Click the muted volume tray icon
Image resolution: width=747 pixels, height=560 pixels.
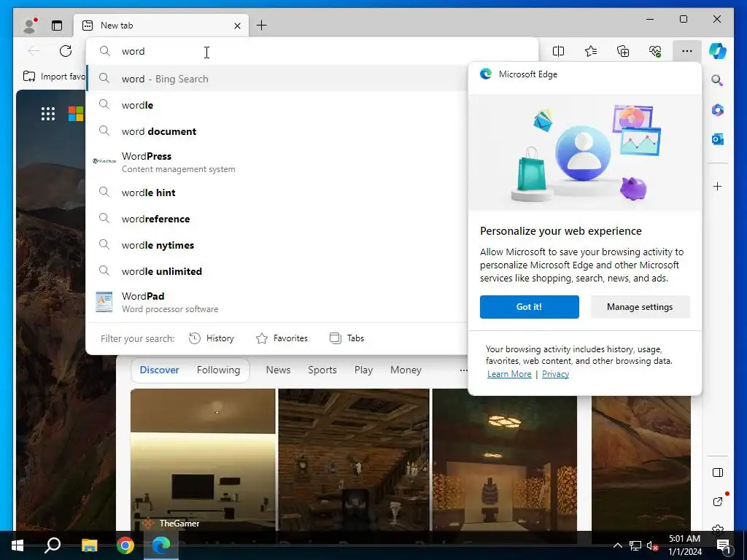tap(652, 545)
